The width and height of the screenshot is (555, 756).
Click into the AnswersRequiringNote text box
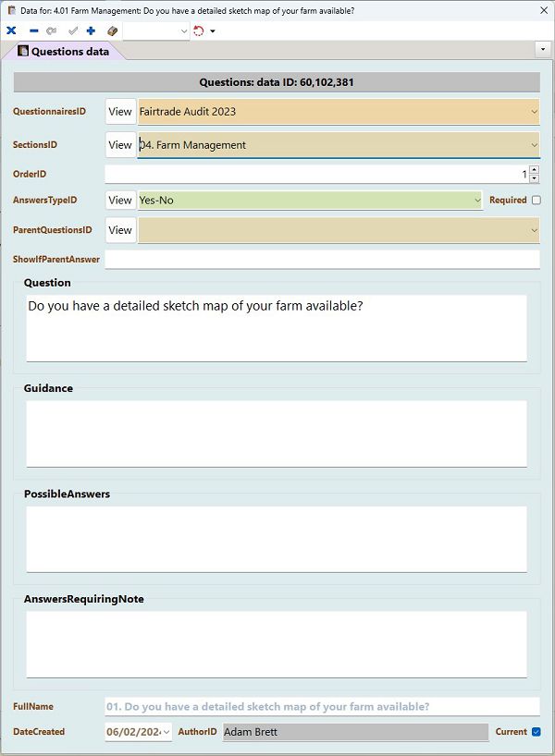tap(277, 644)
